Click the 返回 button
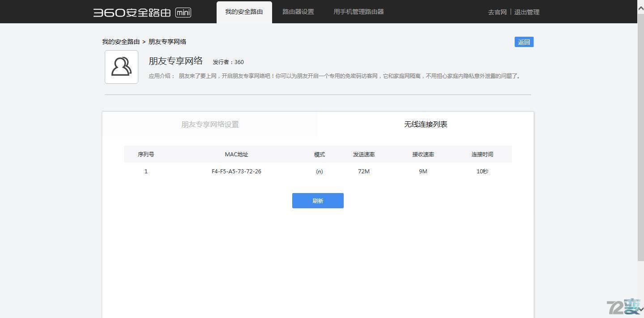 click(x=523, y=42)
